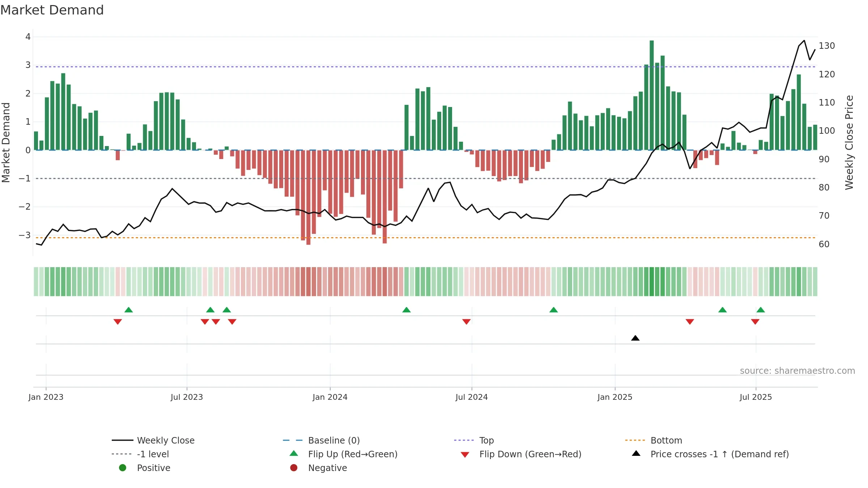
Task: Click the green flip-up triangle between Jul 2024 and Jan 2025
Action: coord(554,310)
